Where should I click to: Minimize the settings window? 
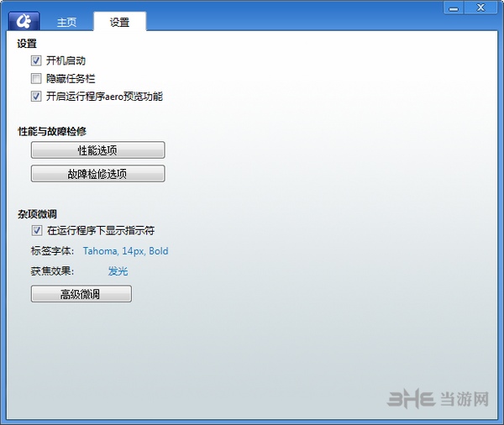[x=454, y=8]
